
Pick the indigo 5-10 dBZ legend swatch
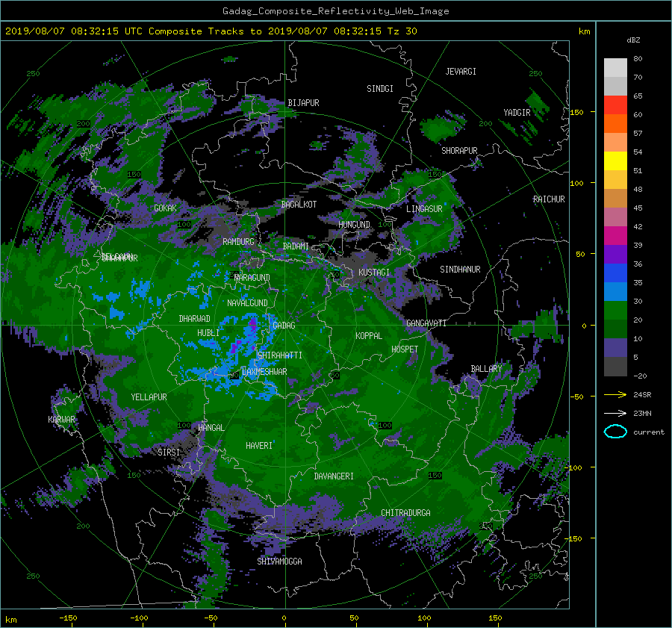pos(615,348)
